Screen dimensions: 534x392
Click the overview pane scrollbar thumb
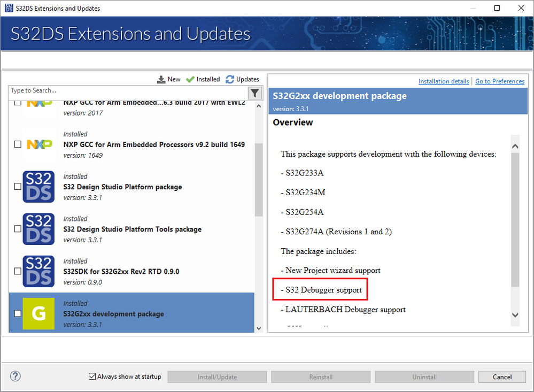pos(515,220)
